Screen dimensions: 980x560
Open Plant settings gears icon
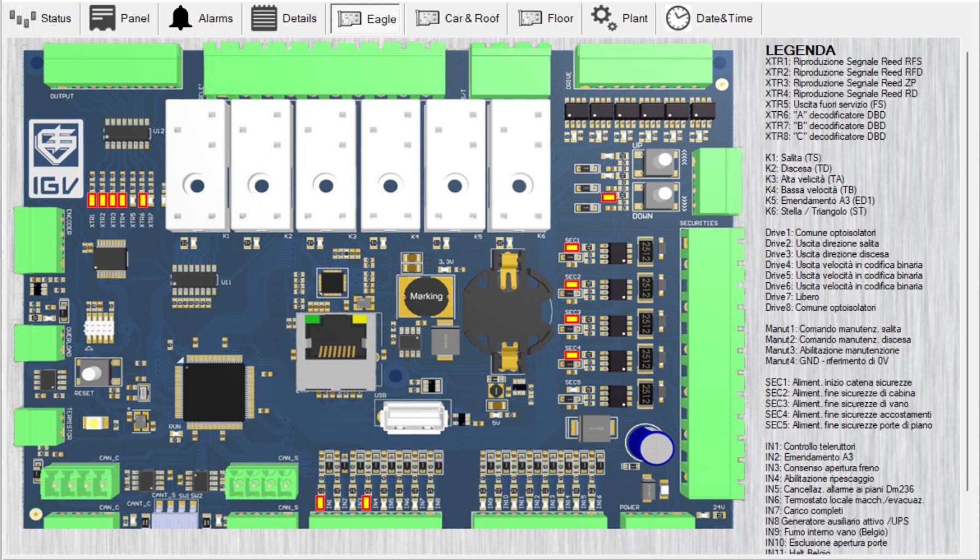pyautogui.click(x=603, y=19)
